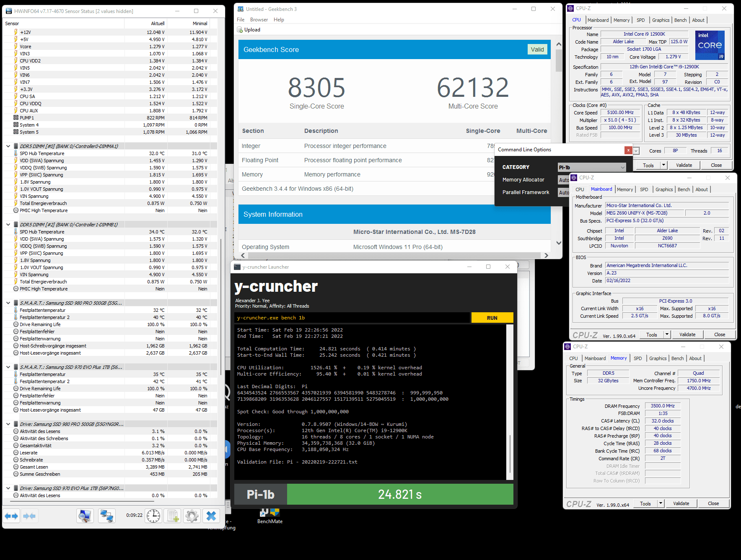Click SPD Hub Temperature thermometer icon under DIMM #2
Screen dimensions: 741x560
(16, 232)
